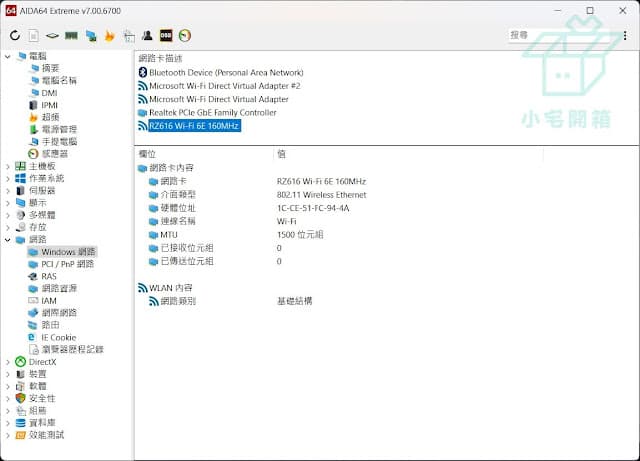Select 軟體 in the tree
Viewport: 640px width, 461px height.
(38, 386)
